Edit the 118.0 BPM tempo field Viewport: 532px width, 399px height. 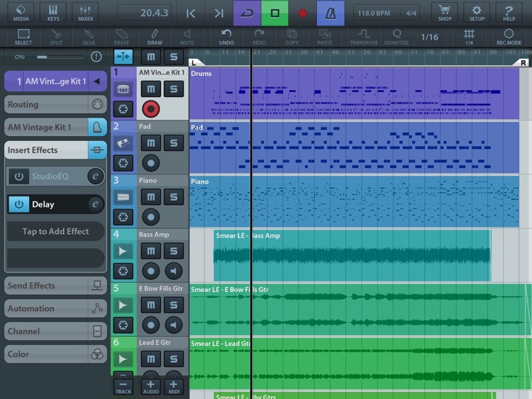coord(376,13)
